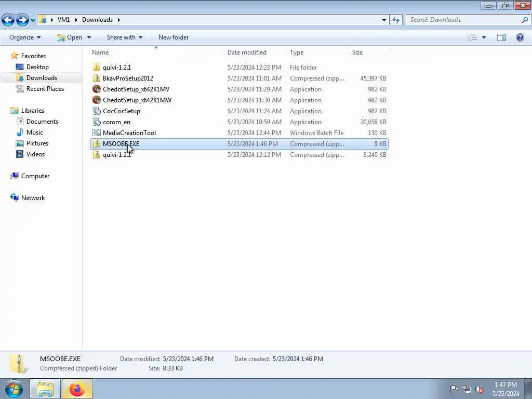Select Favorites in the navigation pane
The width and height of the screenshot is (532, 399).
point(33,56)
